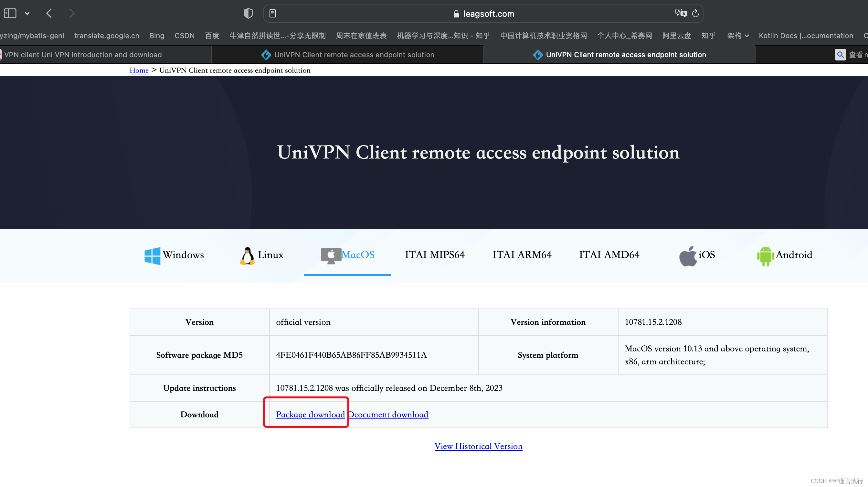Open View Historical Version link
This screenshot has width=868, height=487.
(478, 446)
